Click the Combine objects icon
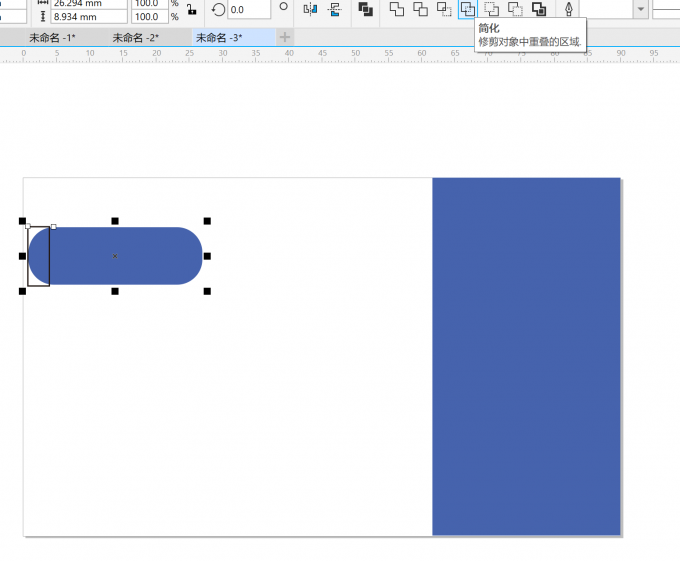 click(365, 9)
